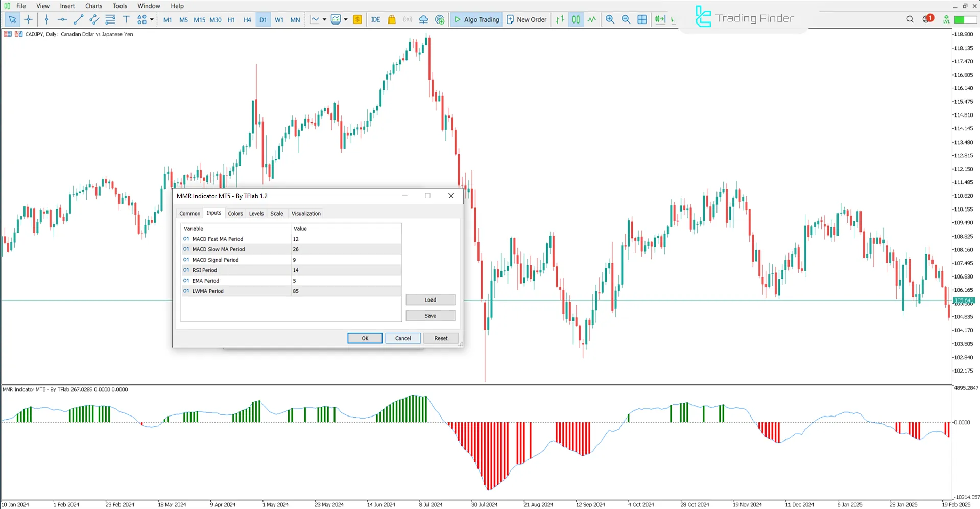Click the Reset button in the dialog
The width and height of the screenshot is (980, 509).
[x=440, y=338]
